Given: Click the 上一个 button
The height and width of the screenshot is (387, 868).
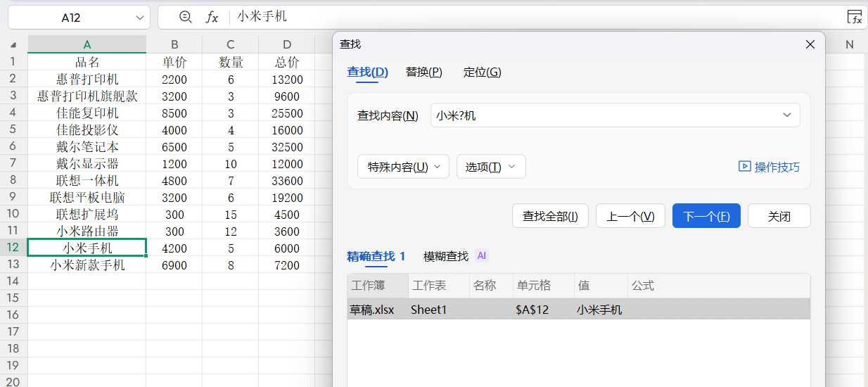Looking at the screenshot, I should [630, 216].
